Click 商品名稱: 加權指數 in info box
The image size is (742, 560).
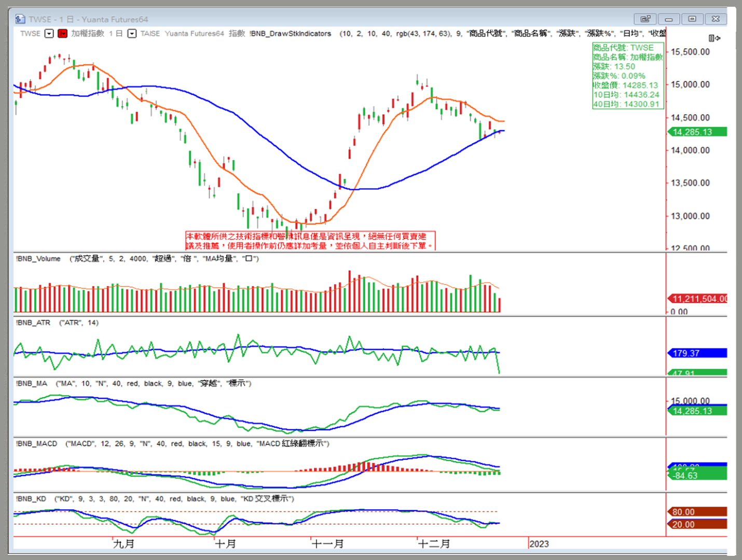point(628,57)
